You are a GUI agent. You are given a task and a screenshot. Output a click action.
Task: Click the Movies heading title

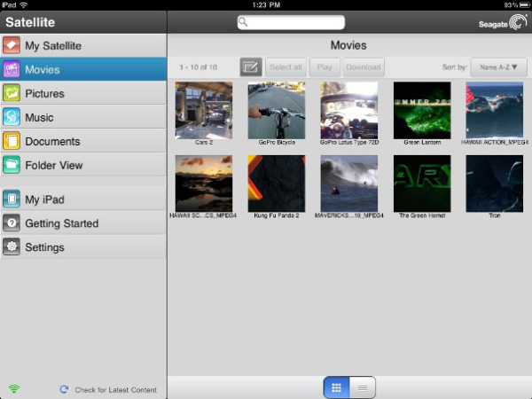coord(348,45)
